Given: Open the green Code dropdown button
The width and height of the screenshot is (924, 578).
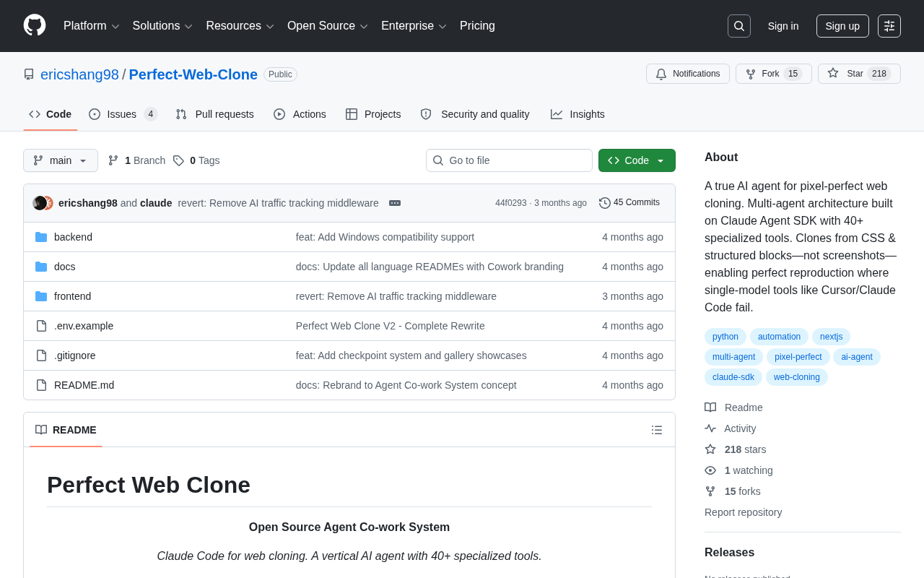Looking at the screenshot, I should 637,160.
